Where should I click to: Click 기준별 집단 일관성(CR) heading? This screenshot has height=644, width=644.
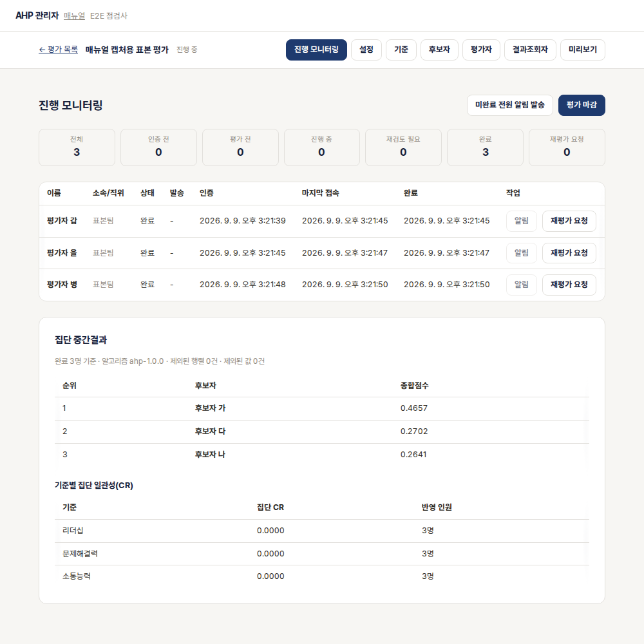tap(94, 486)
